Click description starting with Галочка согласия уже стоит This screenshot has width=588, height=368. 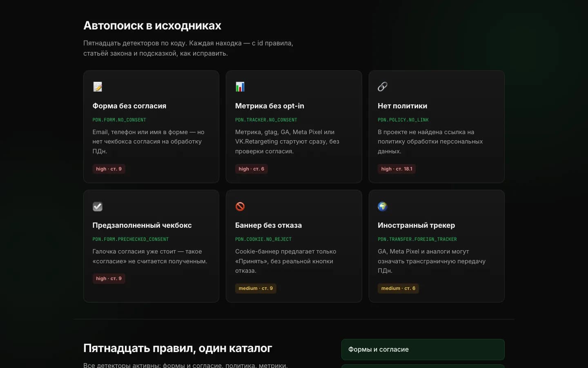[150, 256]
